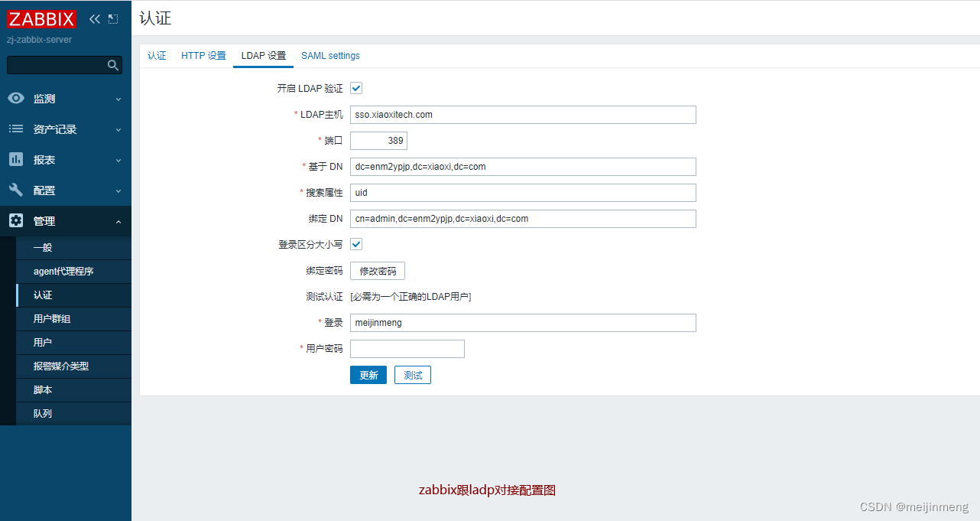Open 用户群组 menu item
980x521 pixels.
point(73,319)
